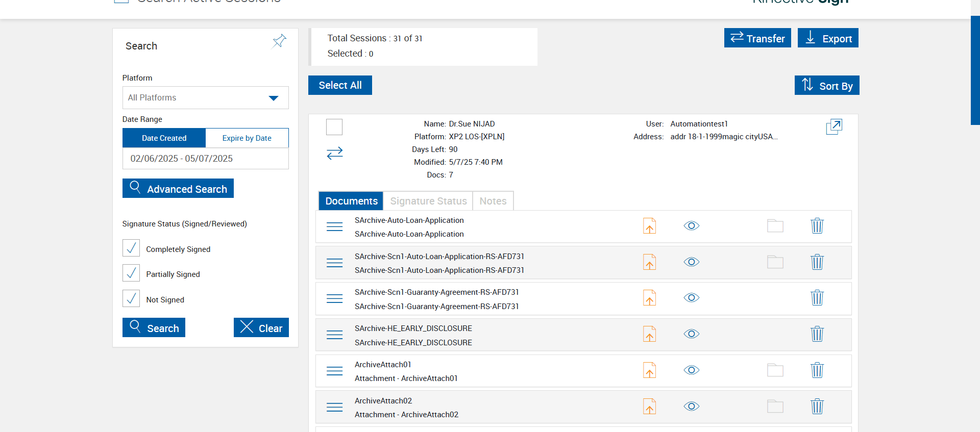Image resolution: width=980 pixels, height=432 pixels.
Task: Open Dr.Sue NIJAD session in new window
Action: coord(834,126)
